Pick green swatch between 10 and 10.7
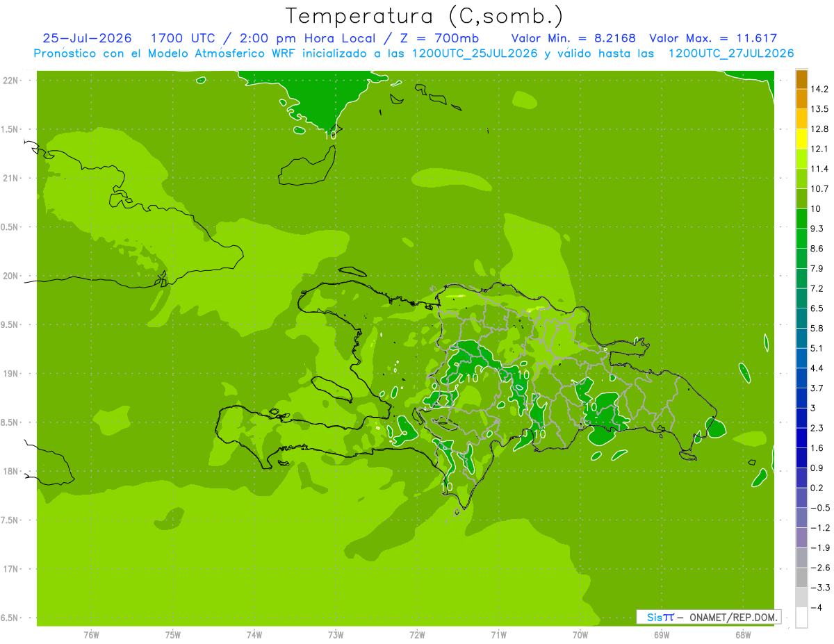 (801, 199)
